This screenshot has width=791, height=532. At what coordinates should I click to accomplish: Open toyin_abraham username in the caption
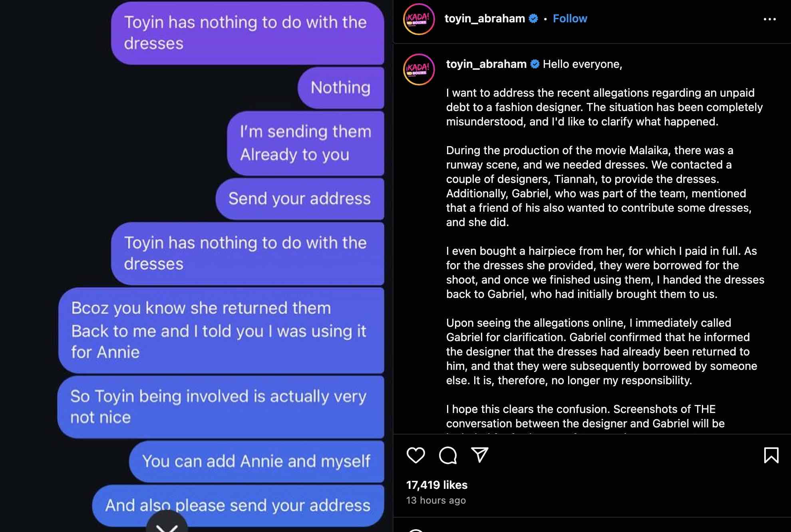pyautogui.click(x=486, y=64)
